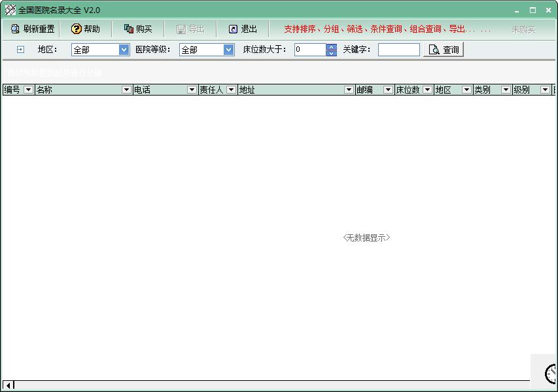Sort by the 床位数 column header
Screen dimensions: 558x392
pyautogui.click(x=408, y=90)
